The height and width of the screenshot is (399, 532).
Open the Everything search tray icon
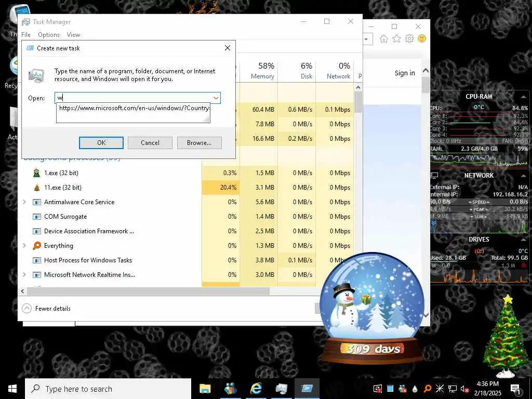point(428,389)
